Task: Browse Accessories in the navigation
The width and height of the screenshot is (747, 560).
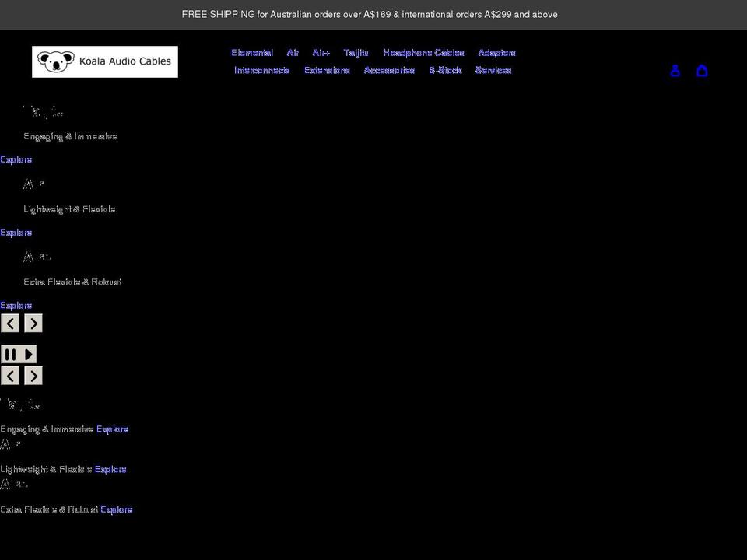Action: point(389,71)
